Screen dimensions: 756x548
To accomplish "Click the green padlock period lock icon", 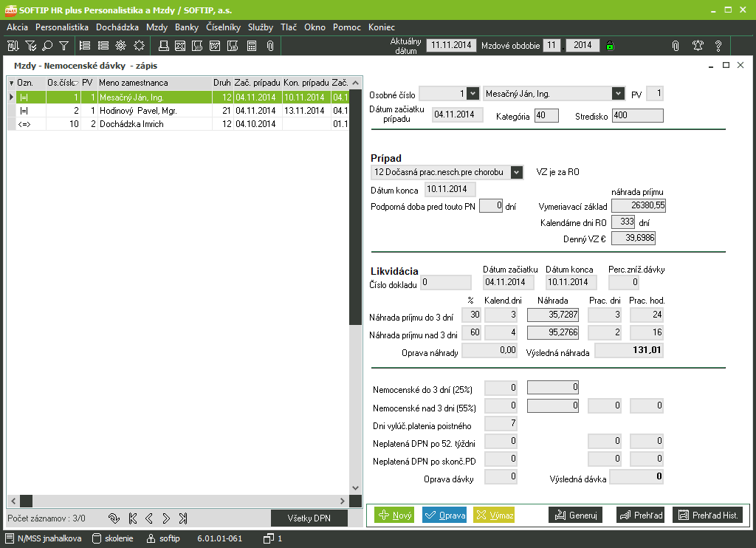I will [610, 46].
